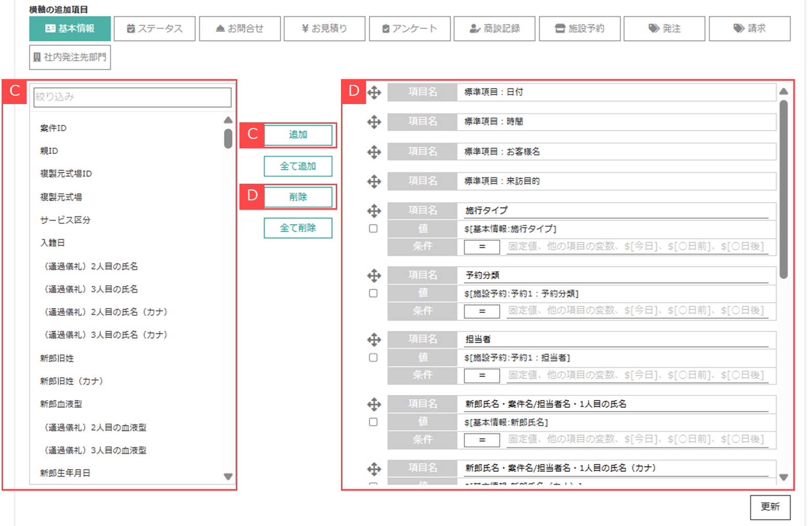Screen dimensions: 812x526
Task: Tick the checkbox for 担当者 item
Action: coord(373,358)
